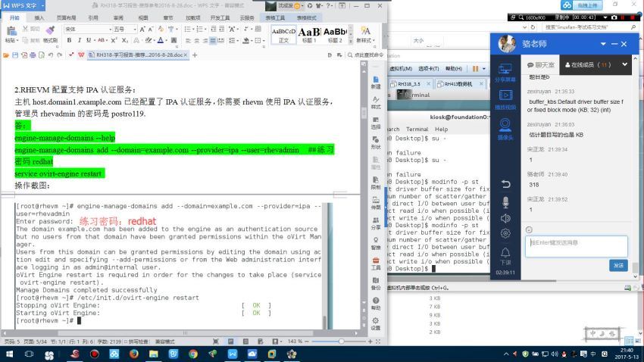Toggle superscript X² formatting
Viewport: 644px width, 362px height.
pyautogui.click(x=114, y=40)
